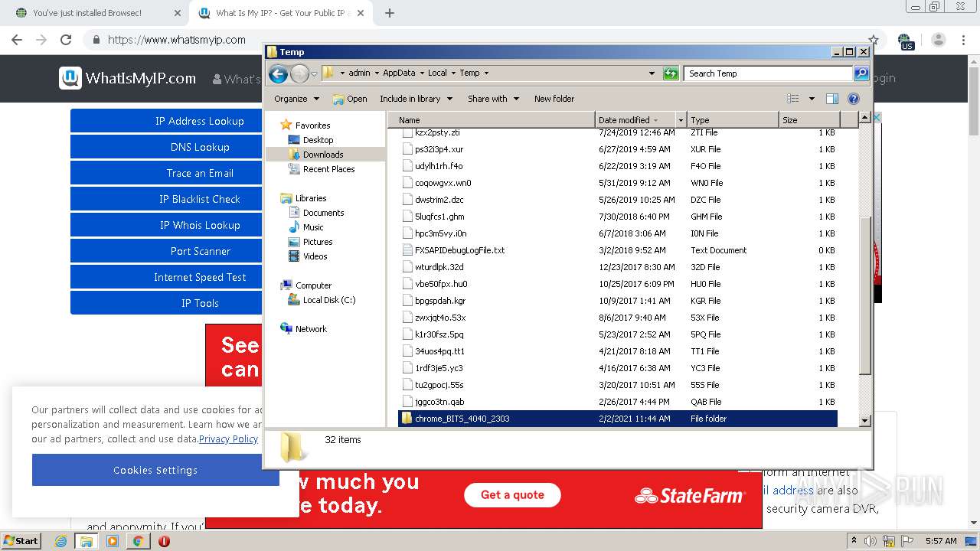Click the Explorer Back navigation arrow
The width and height of the screenshot is (980, 551).
coord(278,73)
